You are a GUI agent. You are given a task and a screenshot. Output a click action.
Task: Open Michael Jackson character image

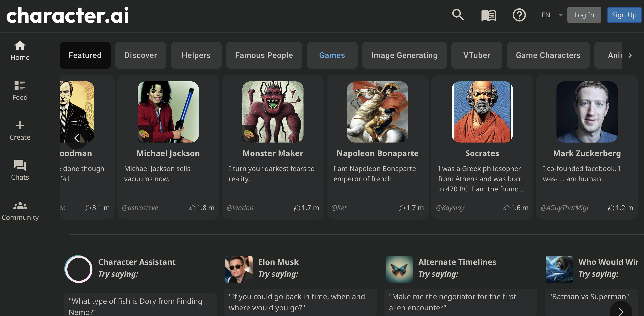point(168,112)
